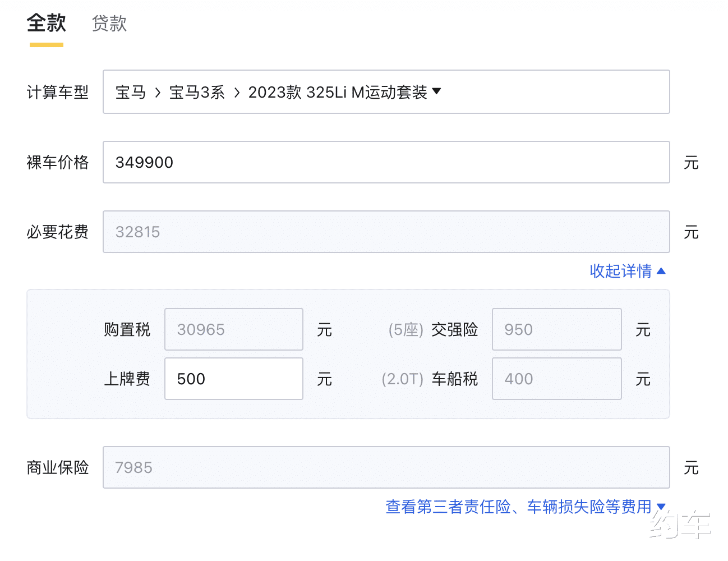The height and width of the screenshot is (561, 728).
Task: Collapse details via 收起详情 link
Action: (627, 271)
